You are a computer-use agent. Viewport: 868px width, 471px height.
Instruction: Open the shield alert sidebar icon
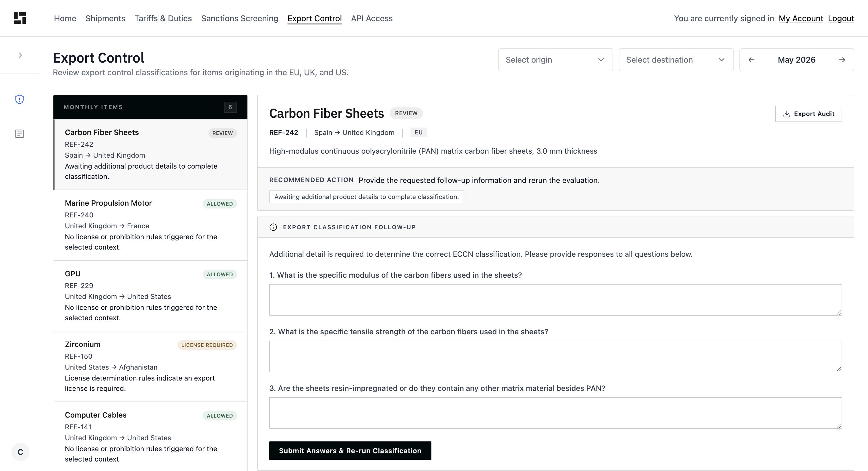(x=20, y=99)
